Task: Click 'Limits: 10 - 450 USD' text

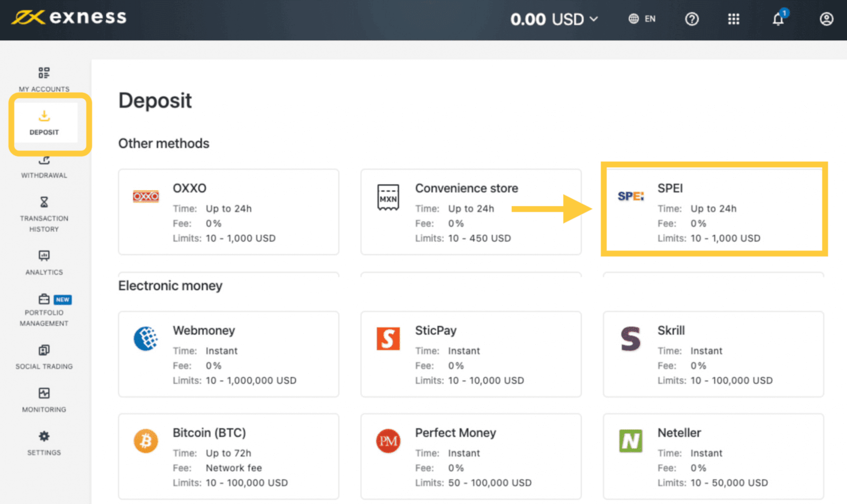Action: (463, 238)
